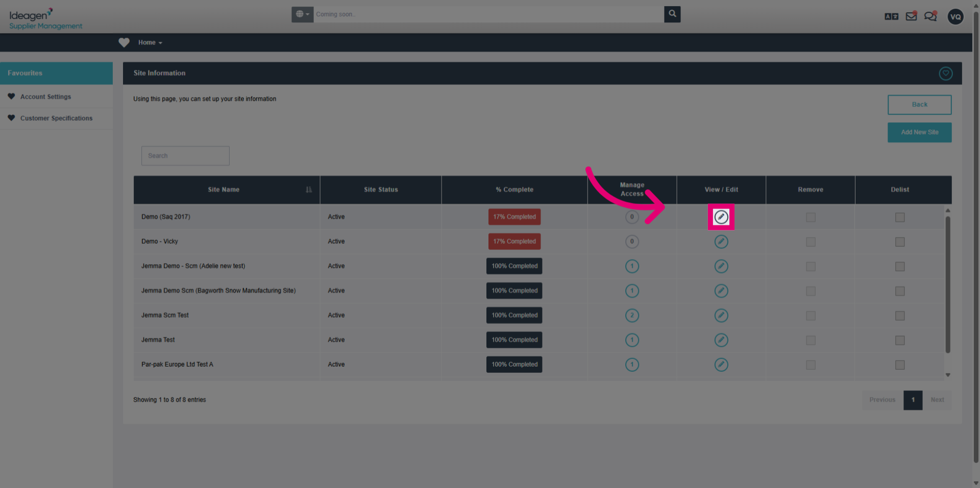Click the table vertical scrollbar
Image resolution: width=980 pixels, height=488 pixels.
click(x=948, y=285)
